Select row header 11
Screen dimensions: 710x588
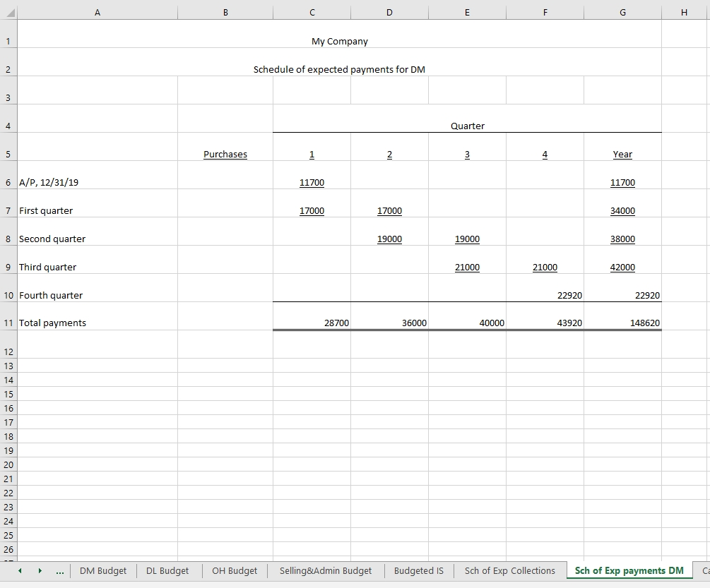coord(8,323)
